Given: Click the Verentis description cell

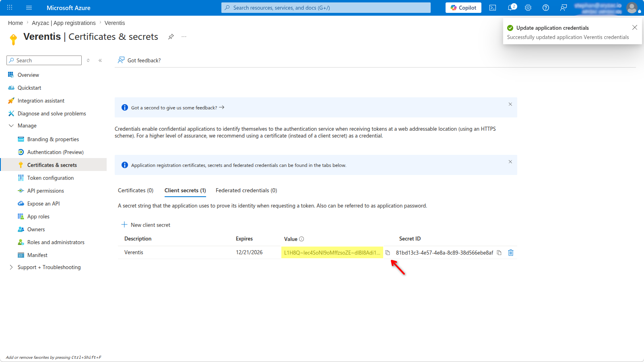Looking at the screenshot, I should coord(134,252).
